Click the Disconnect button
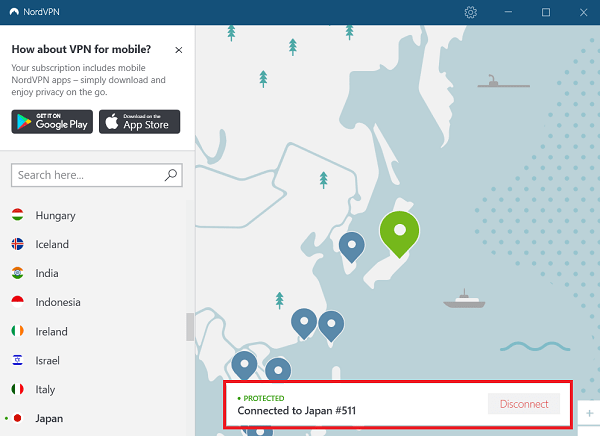600x436 pixels. pos(524,404)
